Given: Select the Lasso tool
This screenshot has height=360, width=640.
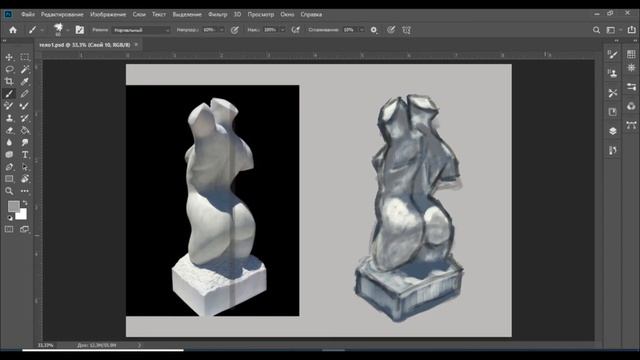Looking at the screenshot, I should point(9,69).
